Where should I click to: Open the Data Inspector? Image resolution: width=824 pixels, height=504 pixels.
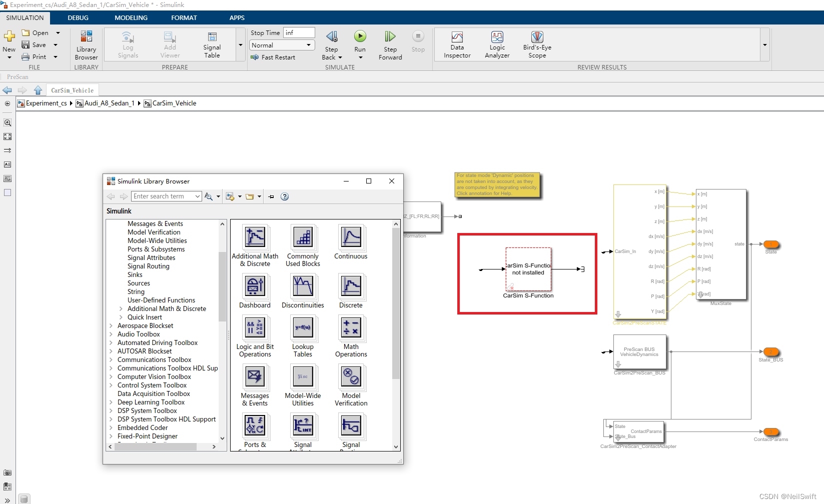click(457, 45)
